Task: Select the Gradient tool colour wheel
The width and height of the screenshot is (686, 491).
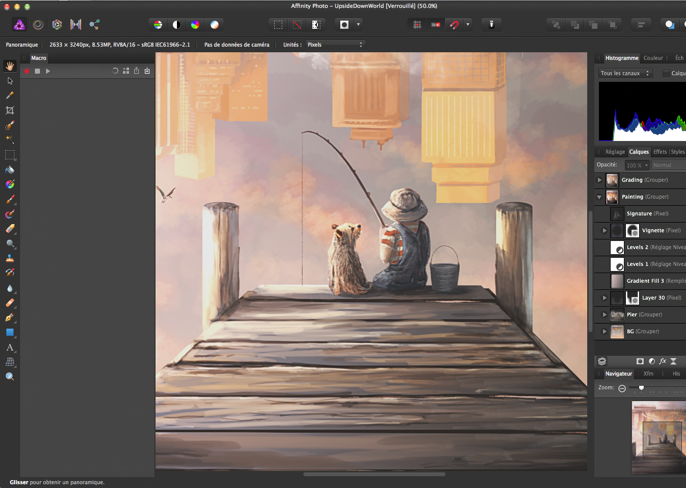Action: (x=10, y=184)
